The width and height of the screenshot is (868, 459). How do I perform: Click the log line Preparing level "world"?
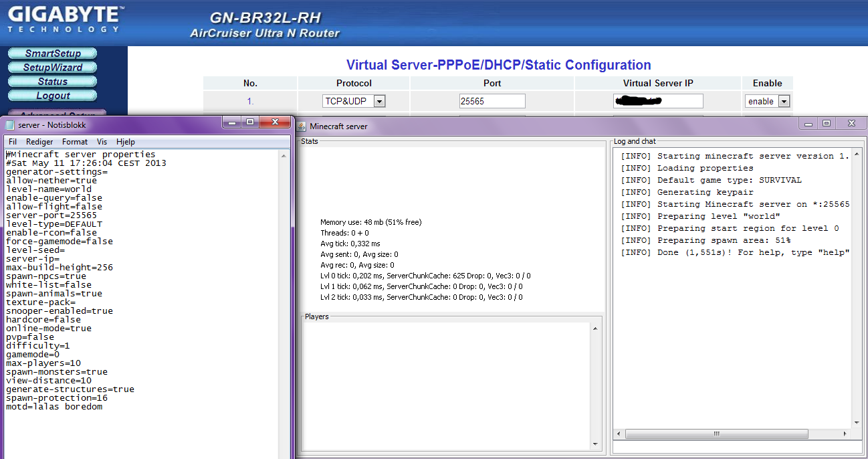pyautogui.click(x=700, y=216)
